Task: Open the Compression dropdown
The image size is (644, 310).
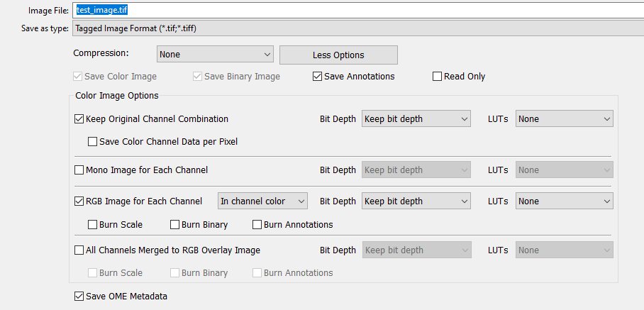Action: [x=215, y=55]
